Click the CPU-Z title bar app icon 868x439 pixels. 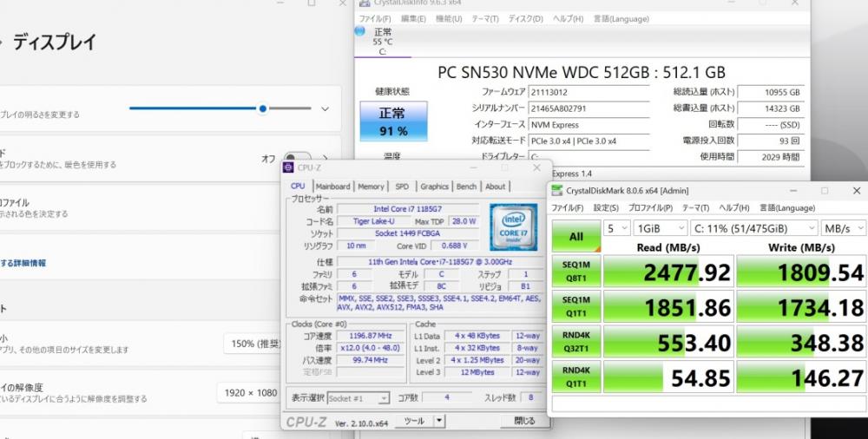[288, 167]
